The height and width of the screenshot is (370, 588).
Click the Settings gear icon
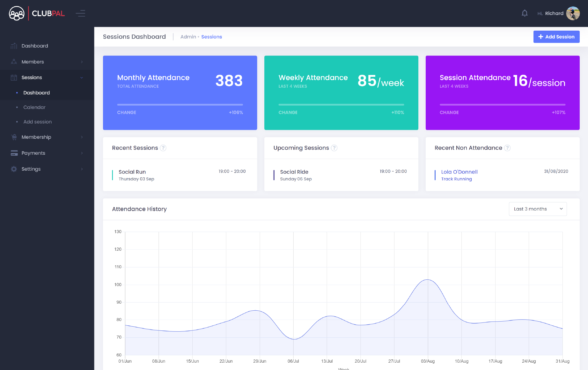point(14,169)
